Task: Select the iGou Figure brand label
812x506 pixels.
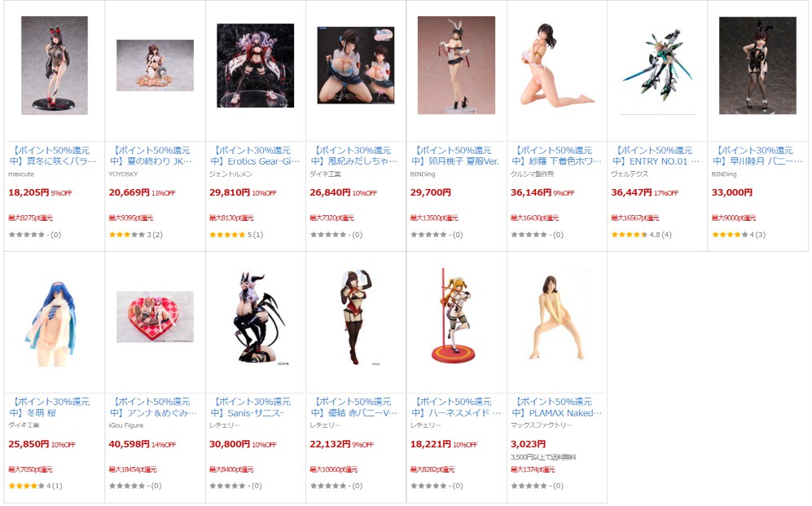Action: pyautogui.click(x=126, y=425)
